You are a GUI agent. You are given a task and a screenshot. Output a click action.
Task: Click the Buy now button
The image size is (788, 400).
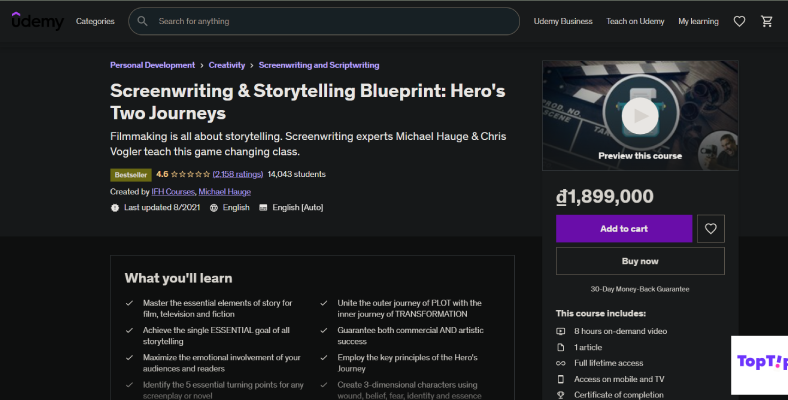[x=640, y=261]
